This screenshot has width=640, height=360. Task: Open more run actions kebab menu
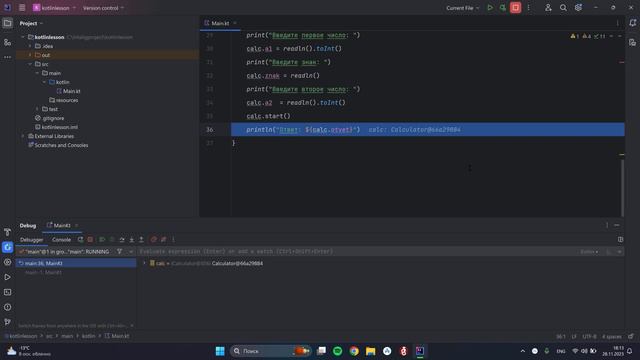coord(528,8)
